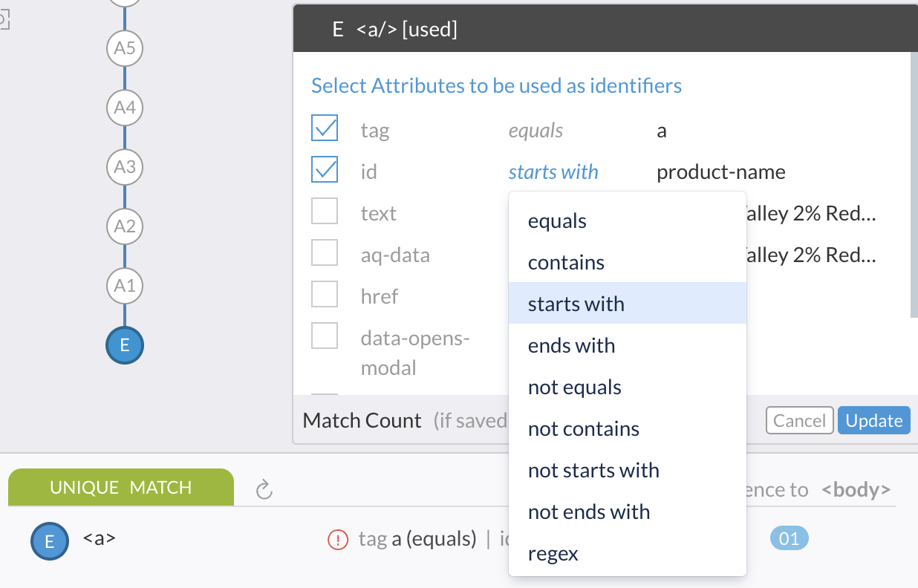
Task: Click the refresh icon beside UNIQUE MATCH
Action: [264, 489]
